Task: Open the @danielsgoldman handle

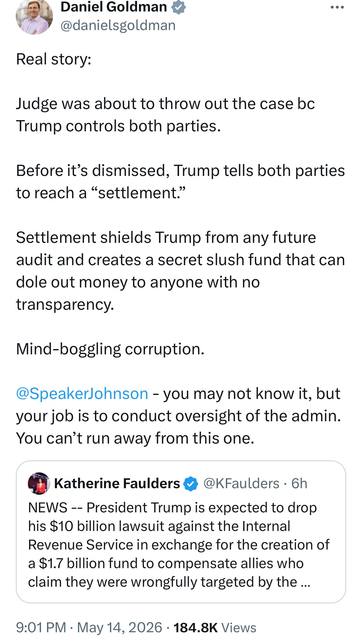Action: click(x=118, y=25)
